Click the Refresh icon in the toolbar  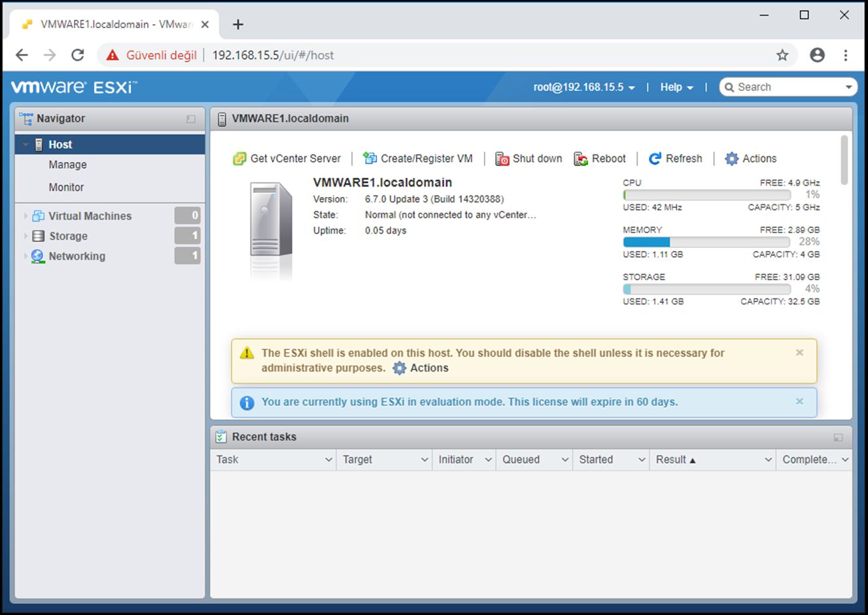(655, 158)
